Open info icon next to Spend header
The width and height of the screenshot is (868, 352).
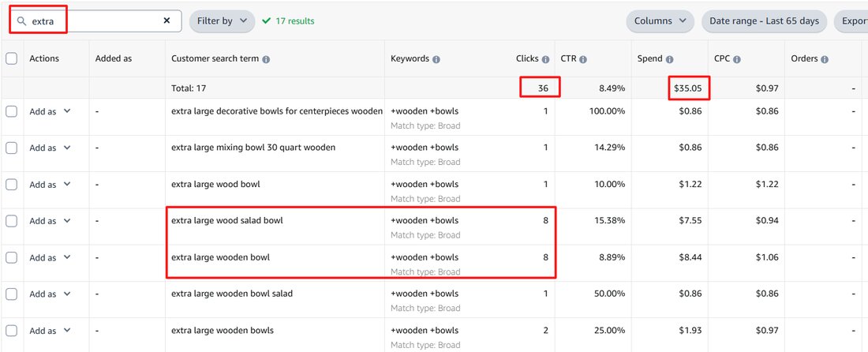pos(670,59)
